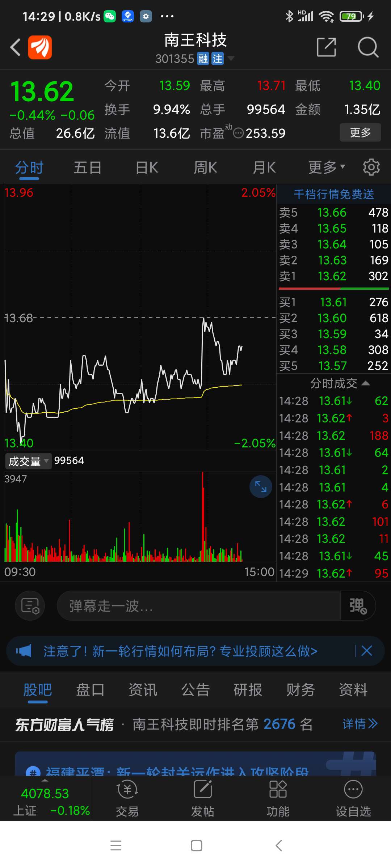Tap the WeChat status bar notification icon
The height and width of the screenshot is (868, 391).
coord(110,16)
